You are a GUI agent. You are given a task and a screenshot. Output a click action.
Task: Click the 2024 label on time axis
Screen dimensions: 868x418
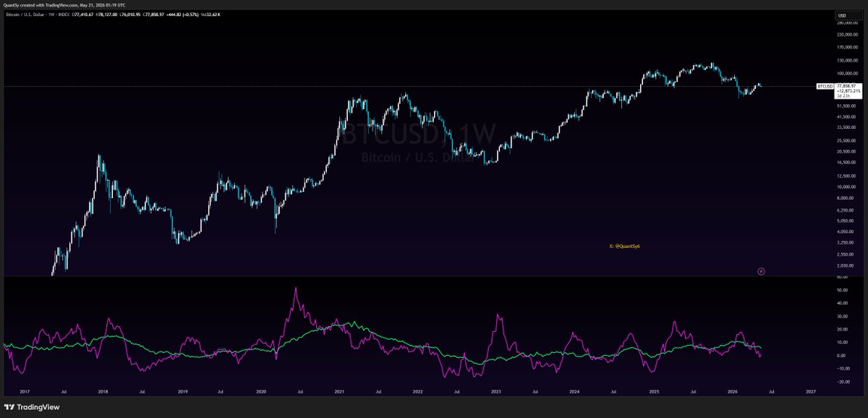[x=574, y=391]
